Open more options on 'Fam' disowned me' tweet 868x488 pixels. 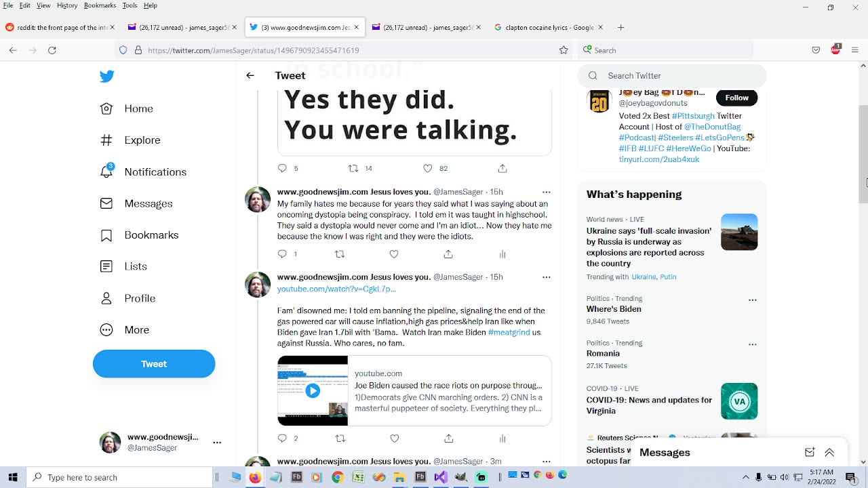coord(547,277)
